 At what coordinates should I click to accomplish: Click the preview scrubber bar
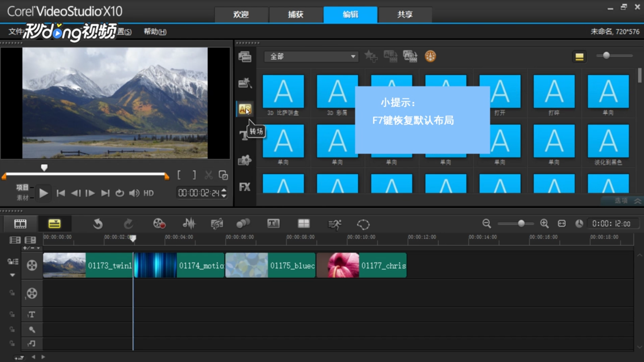pos(85,175)
